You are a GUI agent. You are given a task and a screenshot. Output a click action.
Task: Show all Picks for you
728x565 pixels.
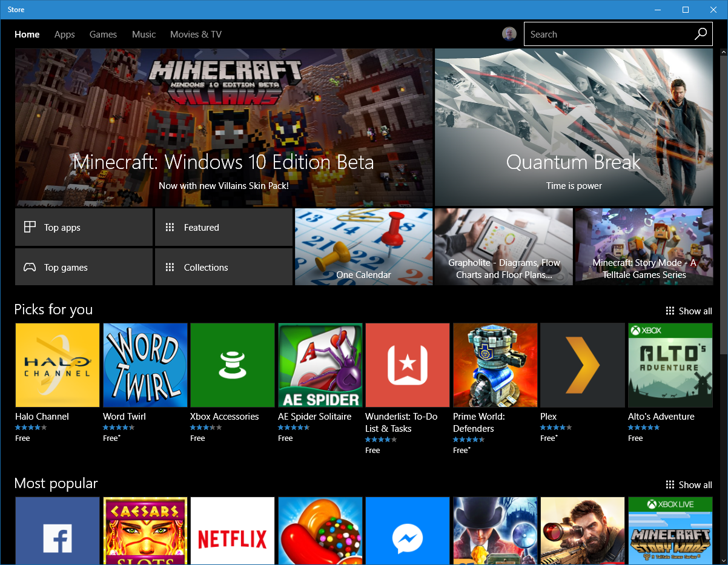[x=689, y=311]
